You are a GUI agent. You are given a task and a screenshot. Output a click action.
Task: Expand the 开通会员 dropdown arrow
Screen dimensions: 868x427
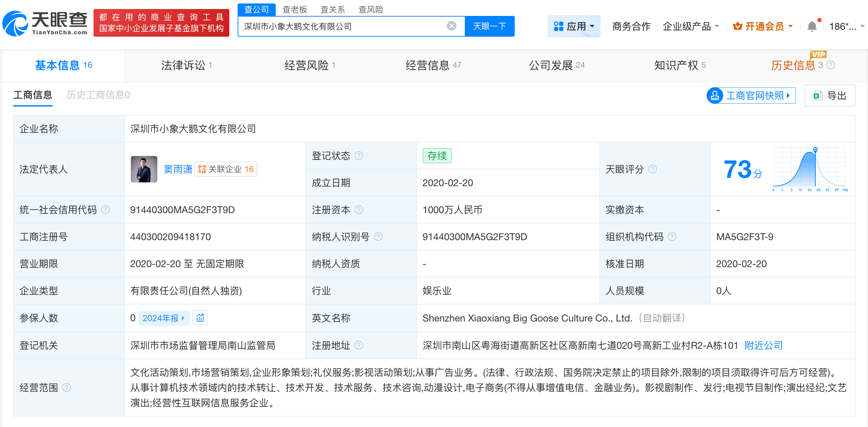pyautogui.click(x=790, y=26)
